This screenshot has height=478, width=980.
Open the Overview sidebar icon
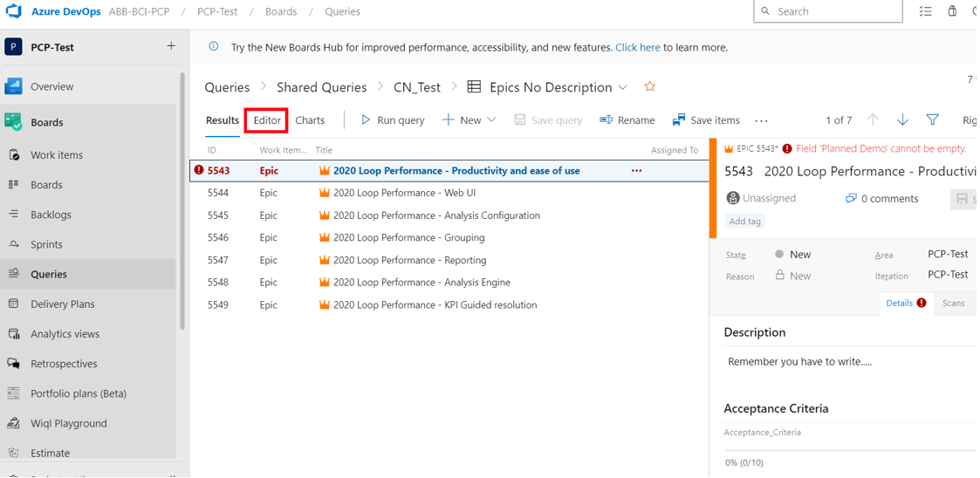click(x=13, y=86)
